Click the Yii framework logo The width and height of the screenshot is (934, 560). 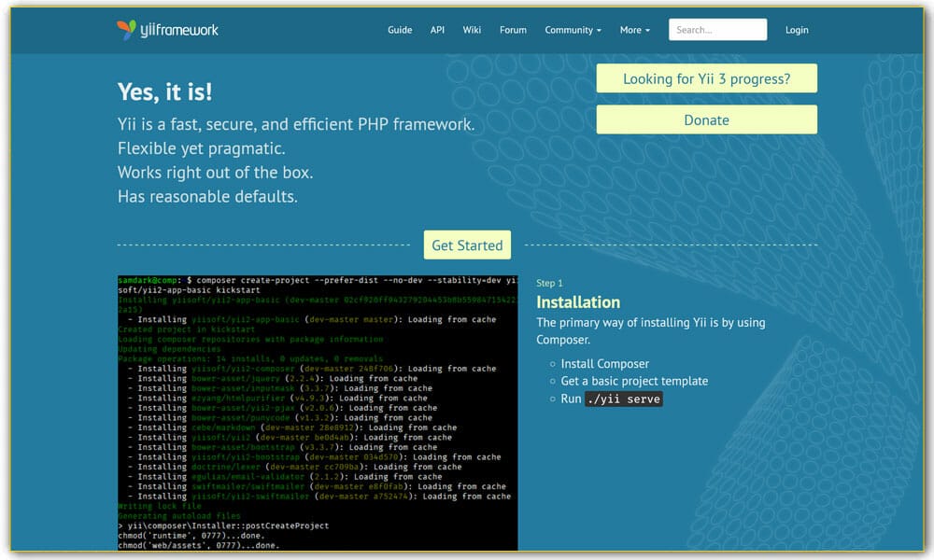(167, 30)
